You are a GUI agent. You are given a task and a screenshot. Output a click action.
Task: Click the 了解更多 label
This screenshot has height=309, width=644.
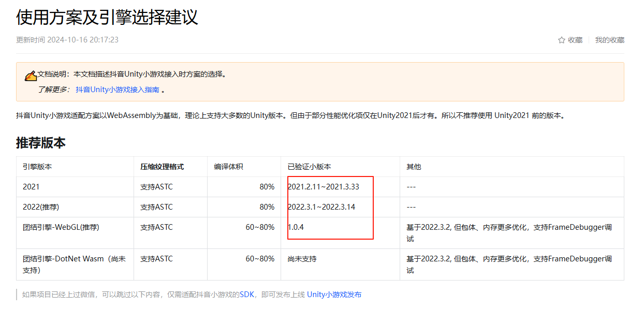(x=53, y=90)
